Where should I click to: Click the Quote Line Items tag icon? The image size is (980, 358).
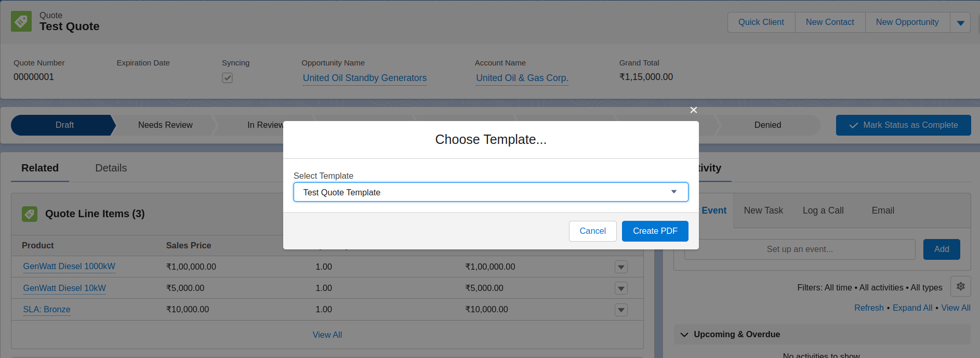(x=30, y=214)
